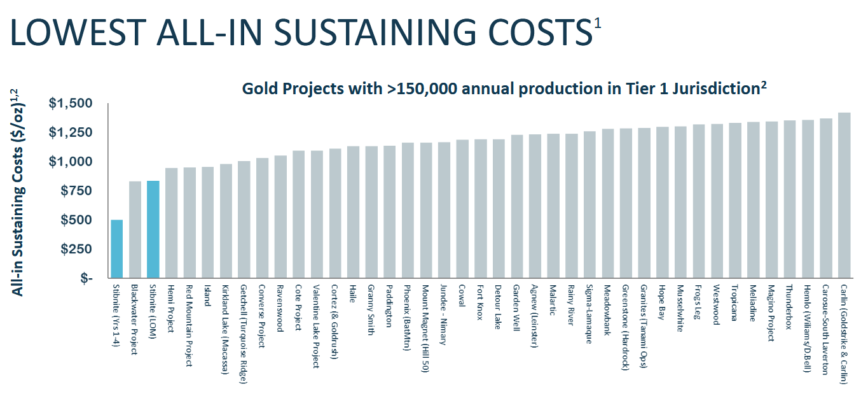Click the 'Cowal' axis label
This screenshot has height=403, width=868.
pos(462,295)
